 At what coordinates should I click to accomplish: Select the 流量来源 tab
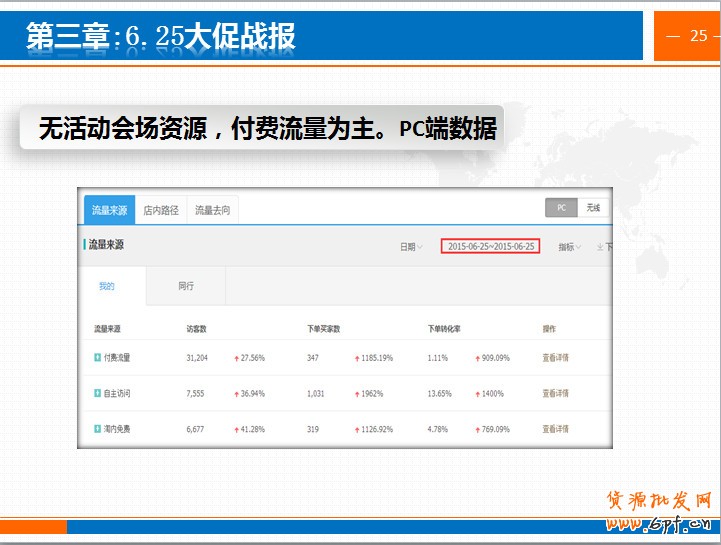pos(109,210)
